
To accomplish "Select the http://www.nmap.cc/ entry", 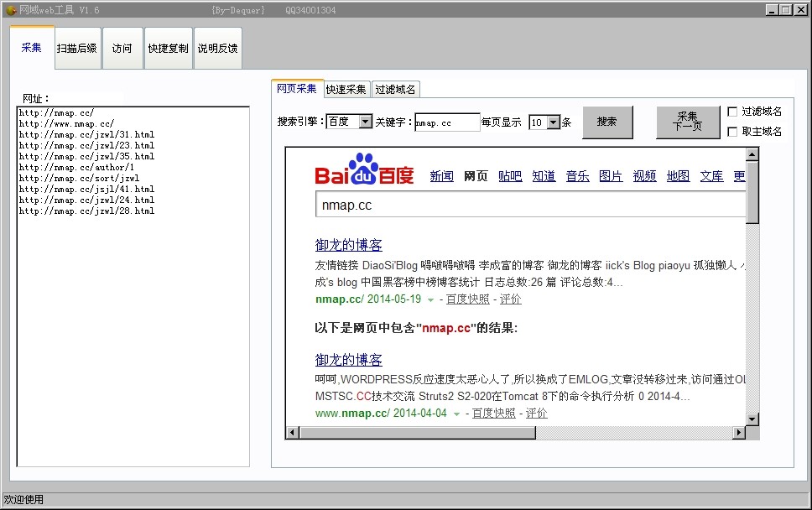I will (x=66, y=124).
